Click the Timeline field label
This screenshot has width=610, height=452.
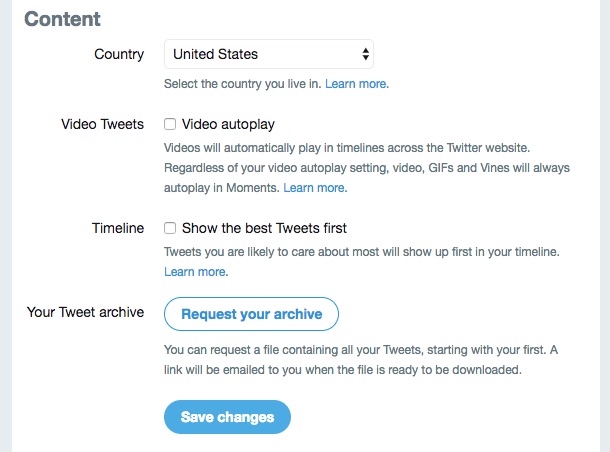(x=118, y=228)
